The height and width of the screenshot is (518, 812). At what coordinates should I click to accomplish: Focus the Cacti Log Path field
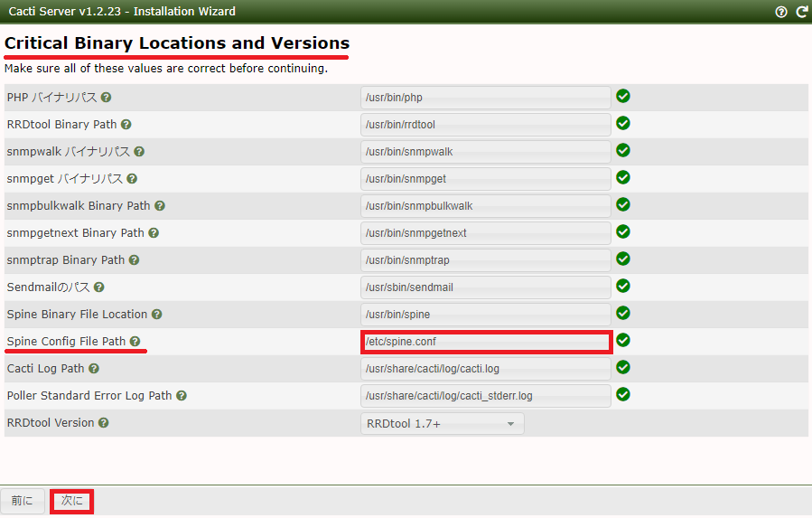click(486, 369)
